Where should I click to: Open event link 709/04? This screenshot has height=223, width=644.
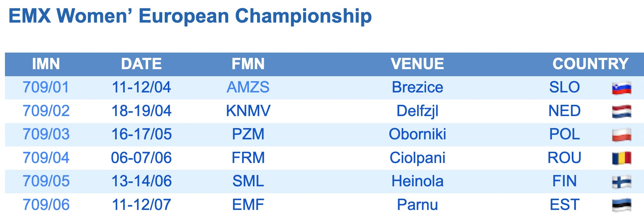46,158
